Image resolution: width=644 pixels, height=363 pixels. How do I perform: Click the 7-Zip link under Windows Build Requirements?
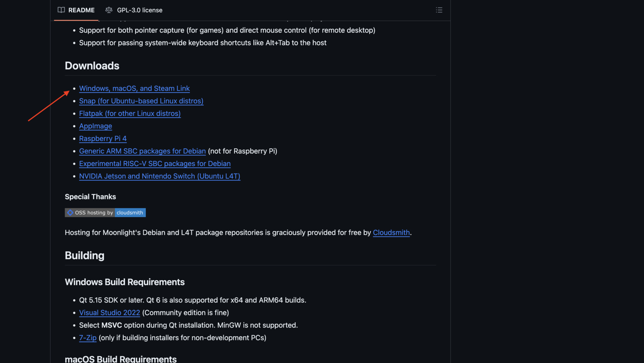(88, 338)
